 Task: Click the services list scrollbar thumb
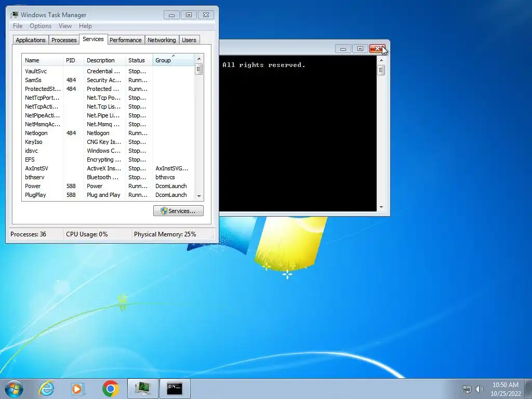199,70
